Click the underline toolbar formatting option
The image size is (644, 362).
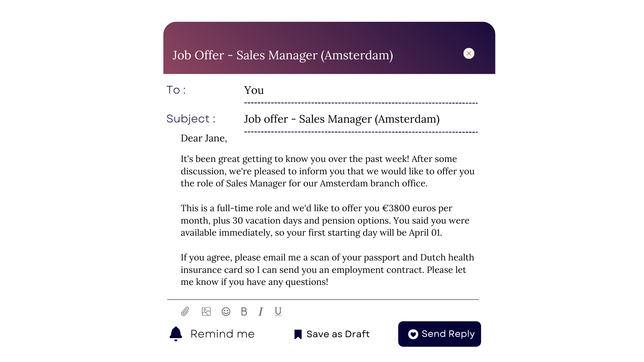pyautogui.click(x=277, y=312)
